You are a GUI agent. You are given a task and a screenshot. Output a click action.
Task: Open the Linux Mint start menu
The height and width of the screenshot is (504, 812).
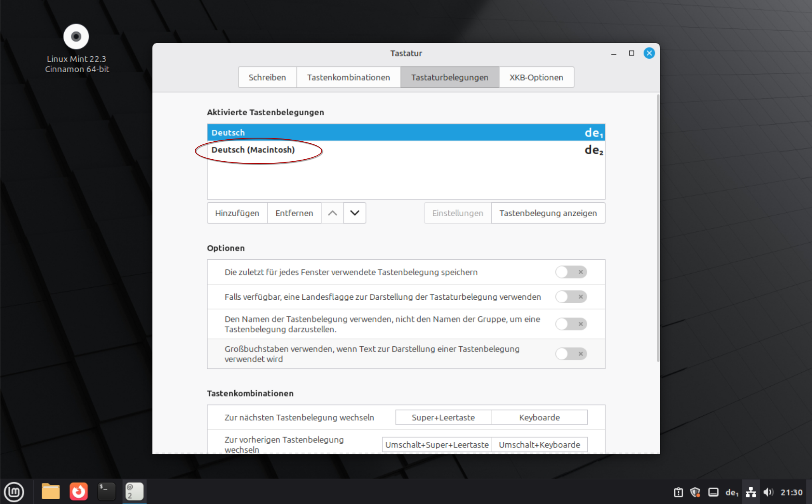point(14,492)
